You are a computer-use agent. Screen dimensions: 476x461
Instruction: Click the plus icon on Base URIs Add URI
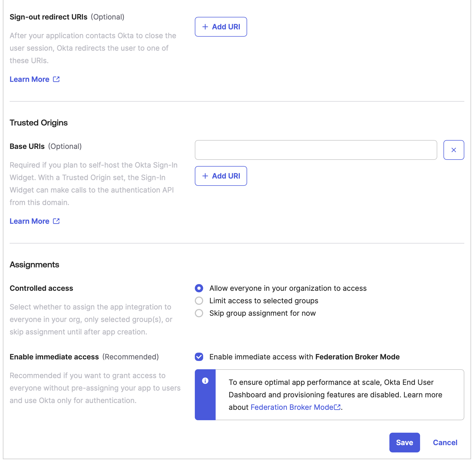pos(205,176)
